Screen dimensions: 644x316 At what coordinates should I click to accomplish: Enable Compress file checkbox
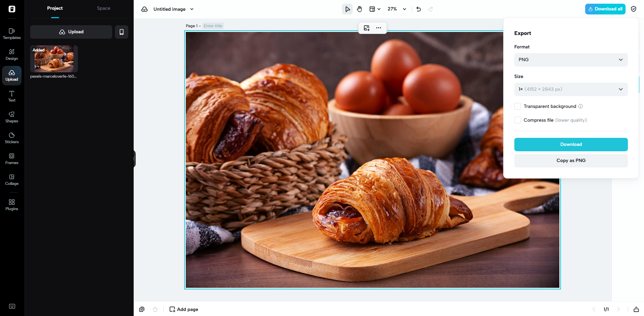pyautogui.click(x=518, y=120)
